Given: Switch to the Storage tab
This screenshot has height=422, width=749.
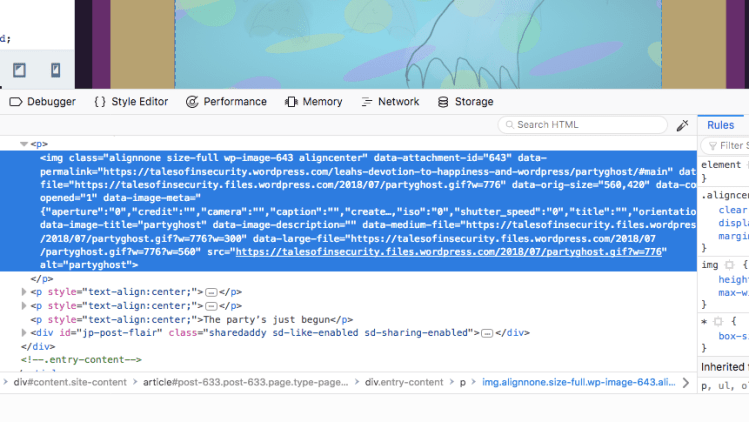Looking at the screenshot, I should (x=465, y=102).
